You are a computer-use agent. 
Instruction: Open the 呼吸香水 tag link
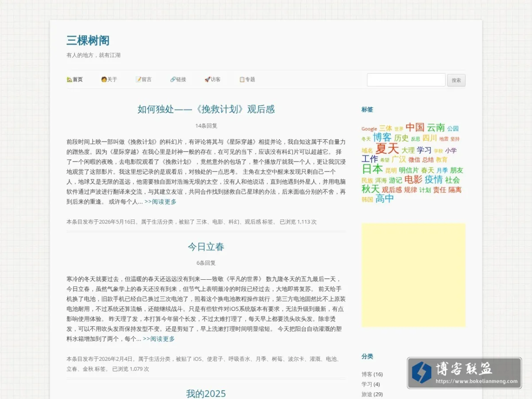(239, 359)
